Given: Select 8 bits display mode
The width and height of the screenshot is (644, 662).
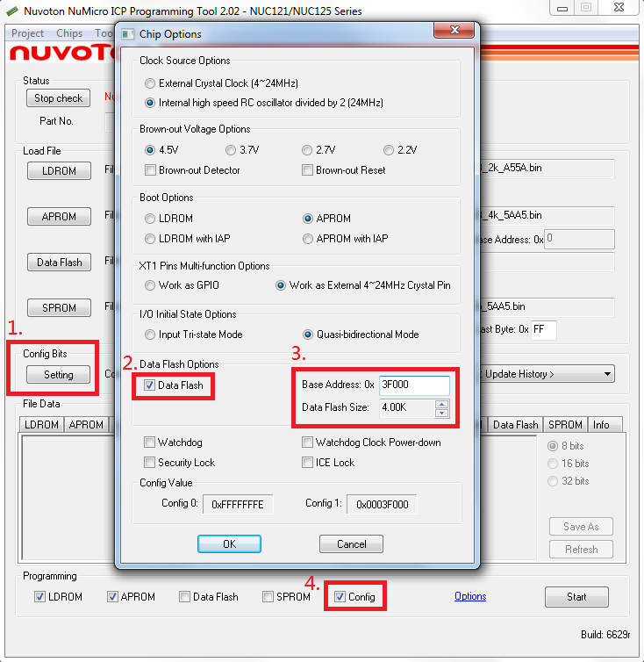Looking at the screenshot, I should tap(553, 446).
